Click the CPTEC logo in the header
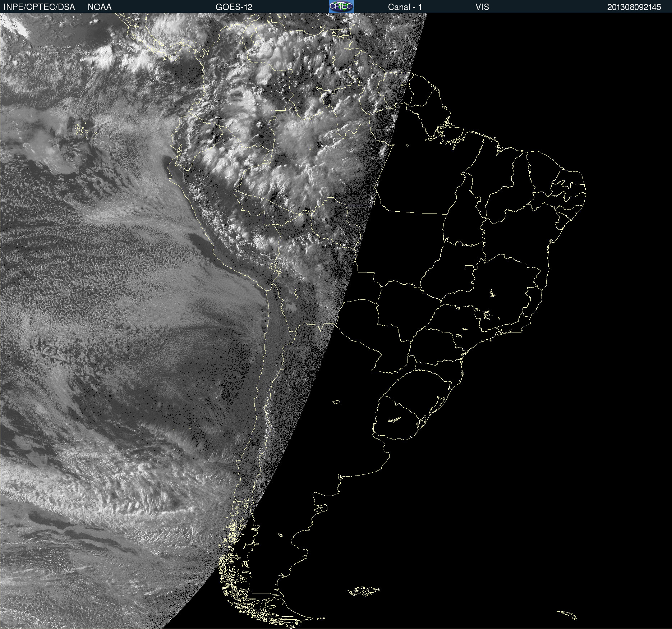Image resolution: width=672 pixels, height=629 pixels. click(341, 6)
